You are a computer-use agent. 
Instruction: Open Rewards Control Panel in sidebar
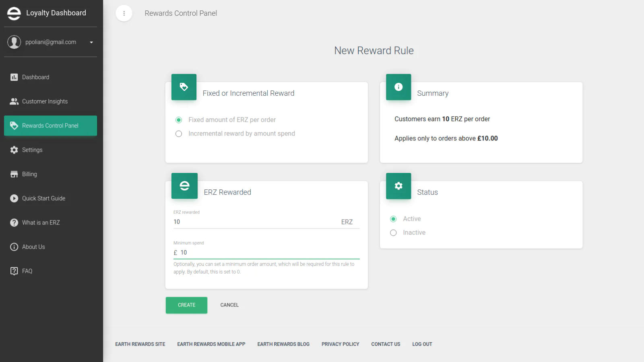click(x=50, y=125)
